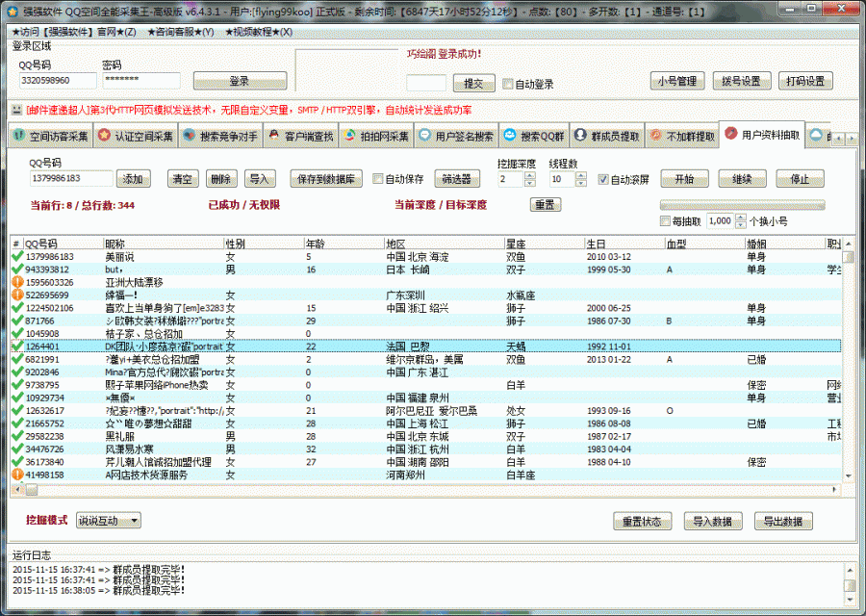
Task: Click green check icon for QQ 871766
Action: (17, 321)
